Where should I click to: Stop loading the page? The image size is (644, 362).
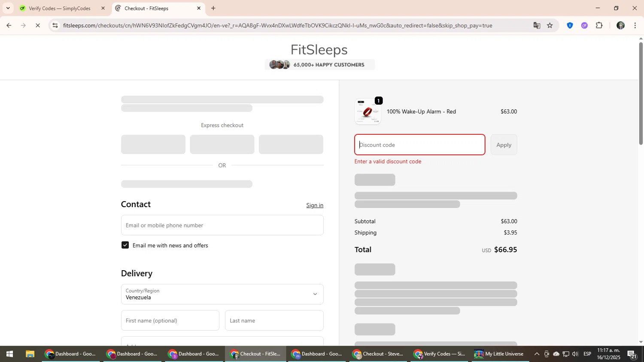[38, 25]
